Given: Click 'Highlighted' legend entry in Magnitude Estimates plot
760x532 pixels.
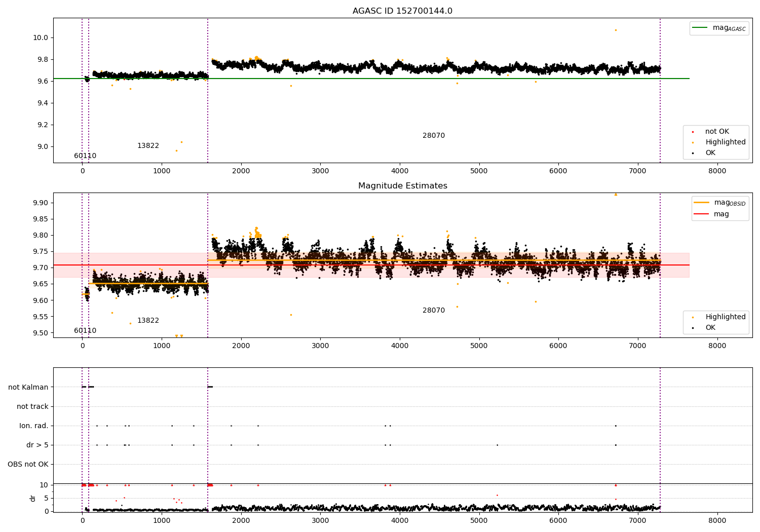Looking at the screenshot, I should [x=725, y=317].
